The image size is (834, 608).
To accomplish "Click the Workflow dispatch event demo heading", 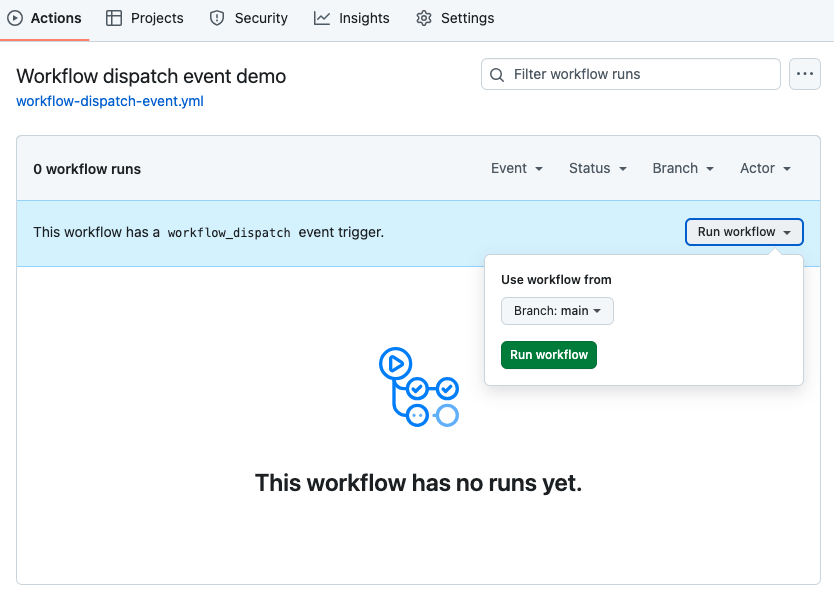I will click(151, 76).
